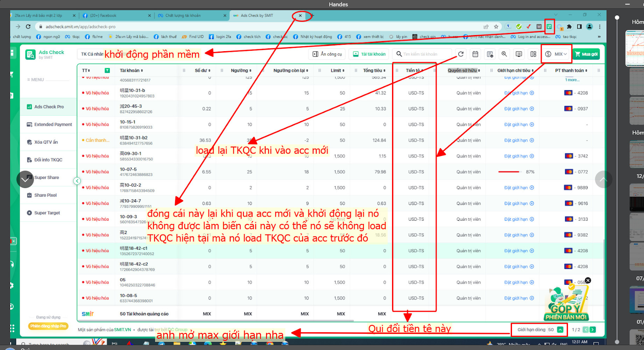
Task: Open Ads Check Pro menu item
Action: [48, 107]
